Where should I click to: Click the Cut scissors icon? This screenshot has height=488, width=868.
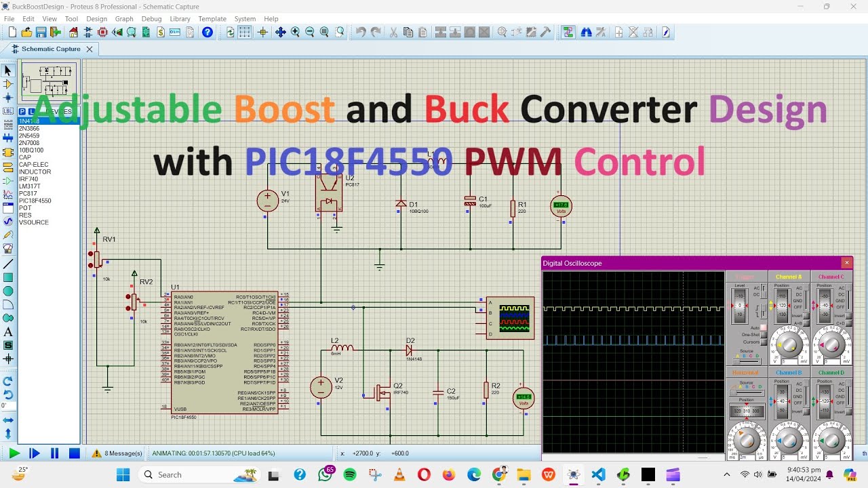click(393, 32)
